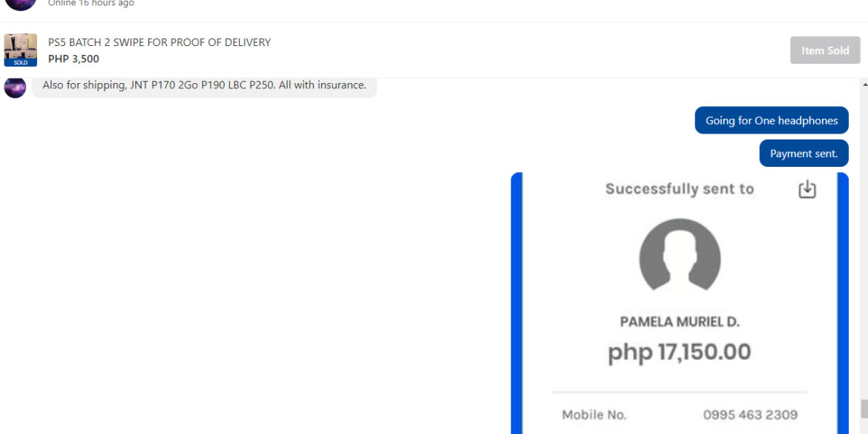Select the 'Going for One headphones' message
Image resolution: width=868 pixels, height=434 pixels.
[x=771, y=120]
